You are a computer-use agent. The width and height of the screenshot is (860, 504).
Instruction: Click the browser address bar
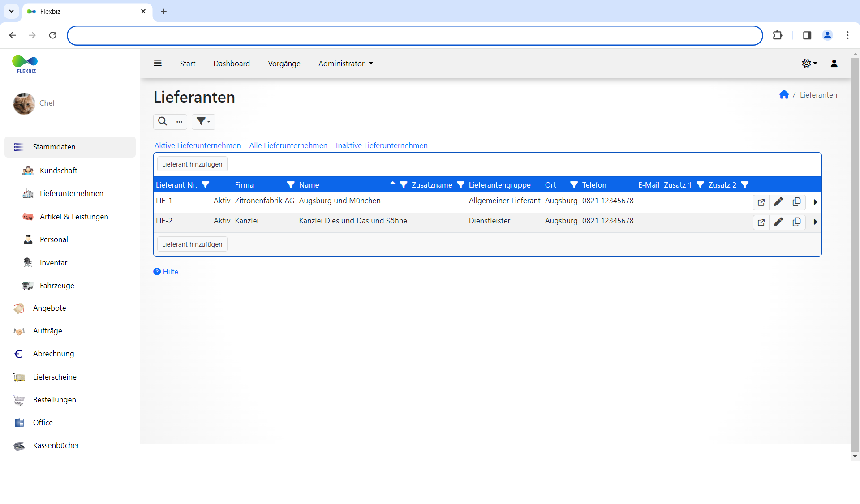tap(414, 35)
